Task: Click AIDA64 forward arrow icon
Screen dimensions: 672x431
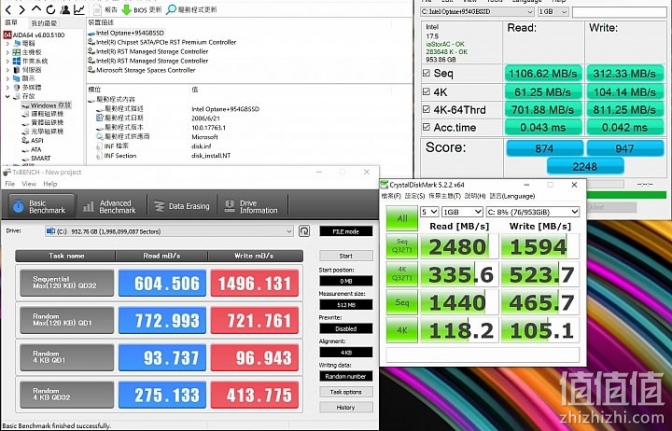Action: tap(22, 9)
